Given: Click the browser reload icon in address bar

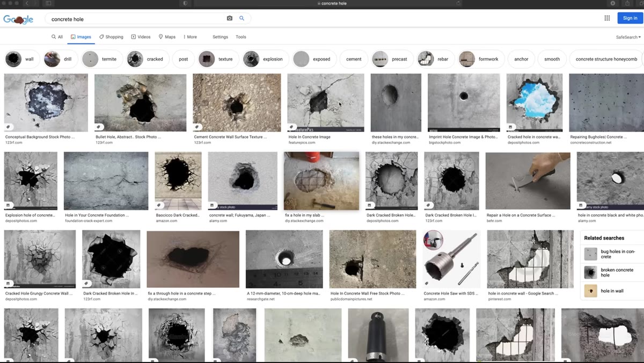Looking at the screenshot, I should pyautogui.click(x=458, y=3).
